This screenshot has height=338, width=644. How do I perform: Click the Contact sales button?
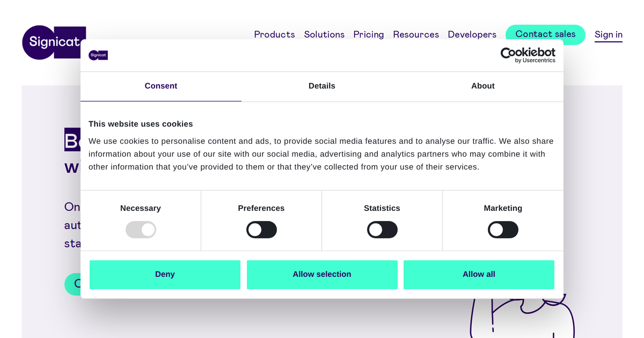click(x=545, y=34)
